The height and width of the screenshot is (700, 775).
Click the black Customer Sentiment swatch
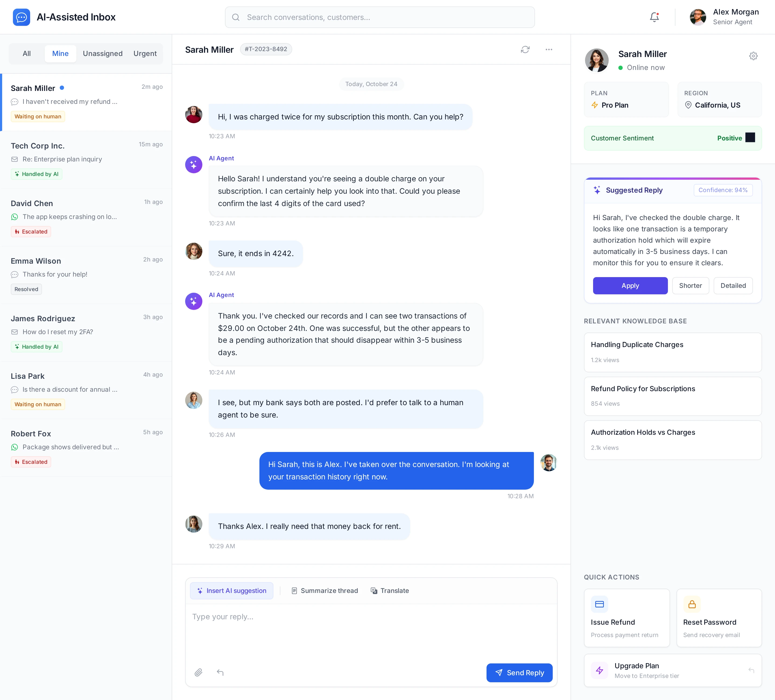[750, 138]
